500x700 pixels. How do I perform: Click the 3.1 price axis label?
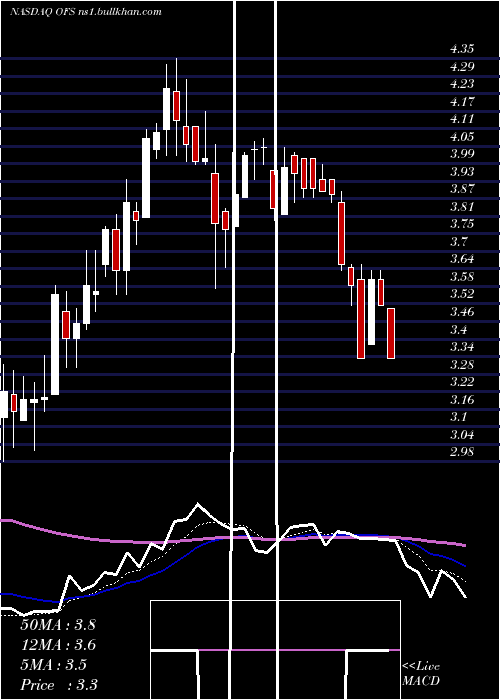(x=459, y=417)
